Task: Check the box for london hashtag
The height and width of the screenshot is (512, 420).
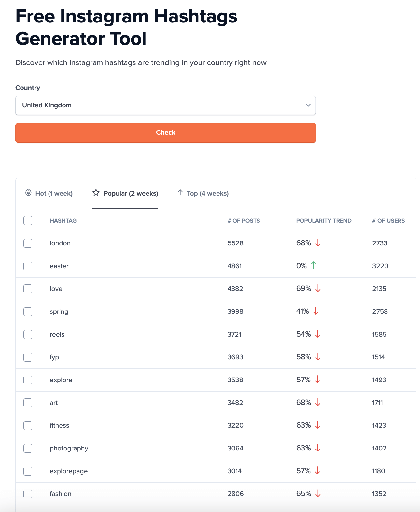Action: pyautogui.click(x=28, y=243)
